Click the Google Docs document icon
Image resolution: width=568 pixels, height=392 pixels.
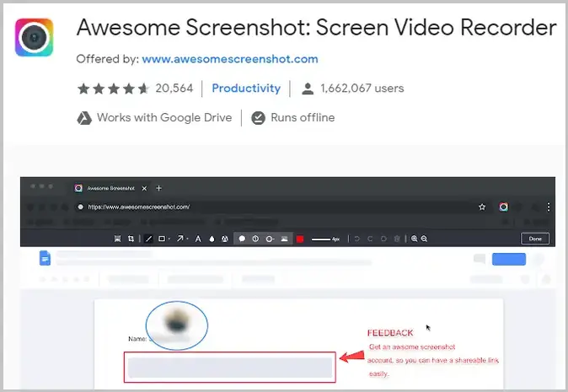pyautogui.click(x=45, y=258)
